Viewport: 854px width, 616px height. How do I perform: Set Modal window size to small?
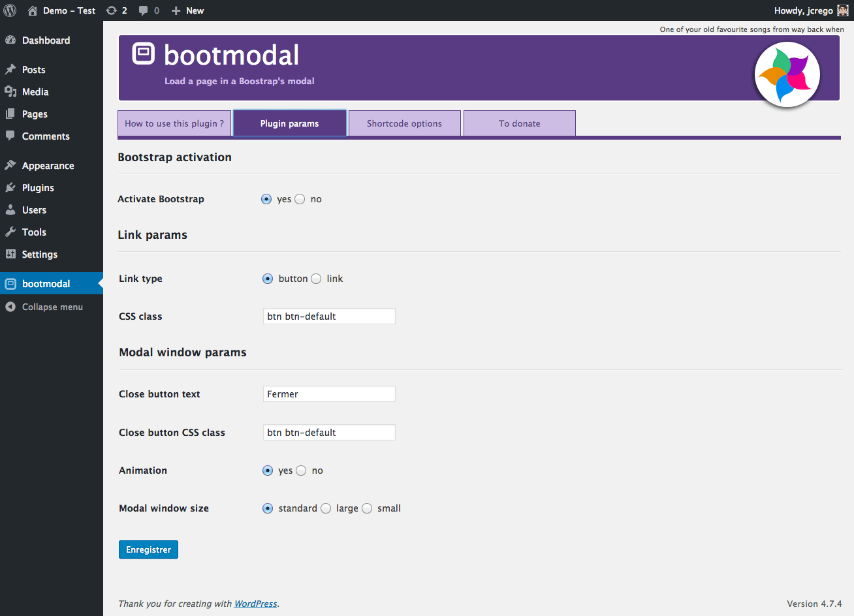tap(367, 508)
